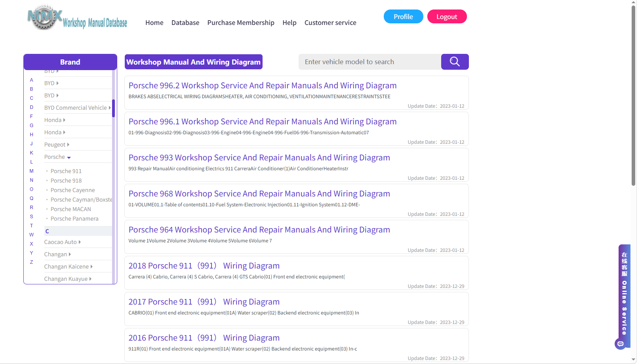Expand the Changan brand
Screen dimensions: 638x364
pyautogui.click(x=58, y=254)
